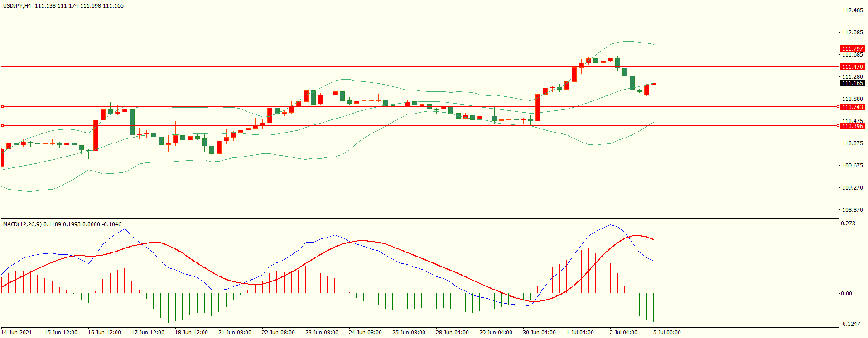The height and width of the screenshot is (338, 868).
Task: Click the 1 Jul 04:00 time label
Action: tap(580, 333)
